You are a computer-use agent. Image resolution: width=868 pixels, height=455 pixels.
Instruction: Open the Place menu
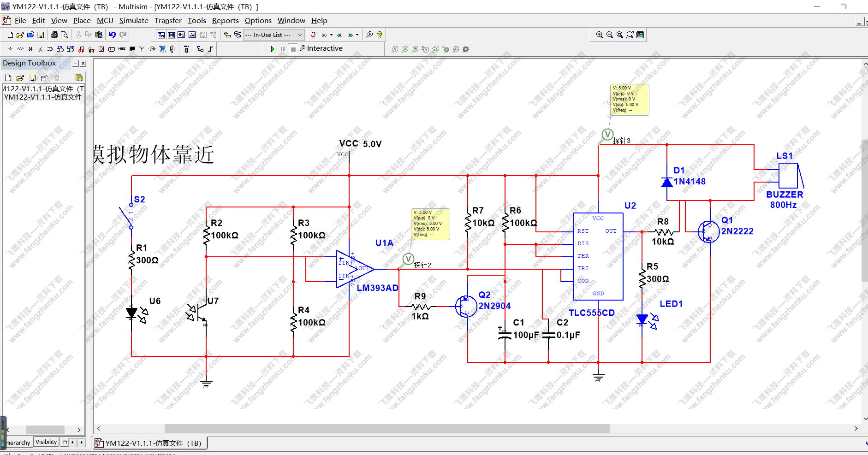pyautogui.click(x=82, y=21)
